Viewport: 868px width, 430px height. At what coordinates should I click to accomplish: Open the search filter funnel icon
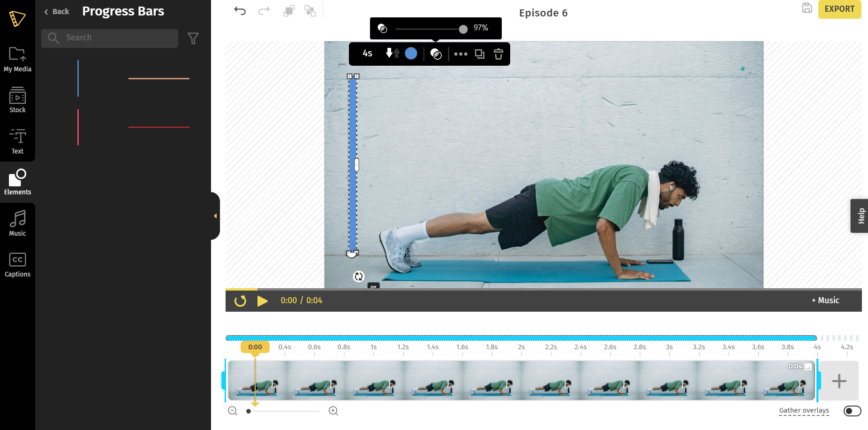pyautogui.click(x=193, y=38)
